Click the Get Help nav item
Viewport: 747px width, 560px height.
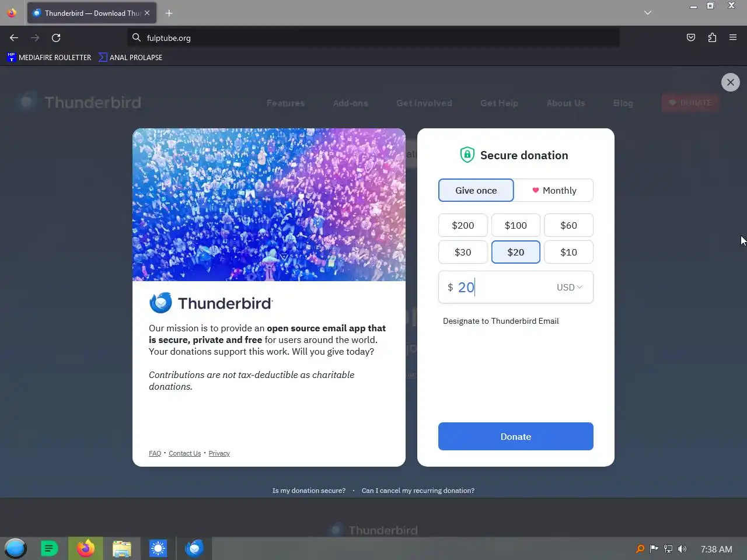click(499, 103)
